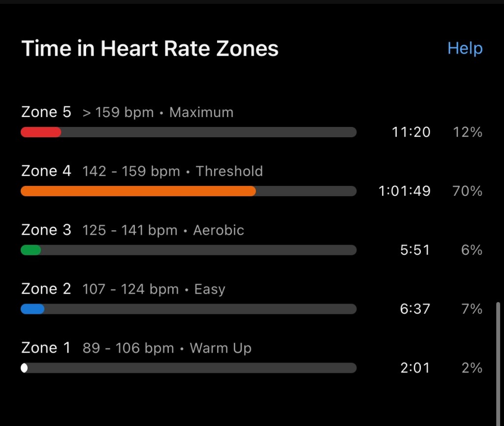Click the vertical scrollbar on the right edge
This screenshot has width=504, height=426.
[499, 364]
